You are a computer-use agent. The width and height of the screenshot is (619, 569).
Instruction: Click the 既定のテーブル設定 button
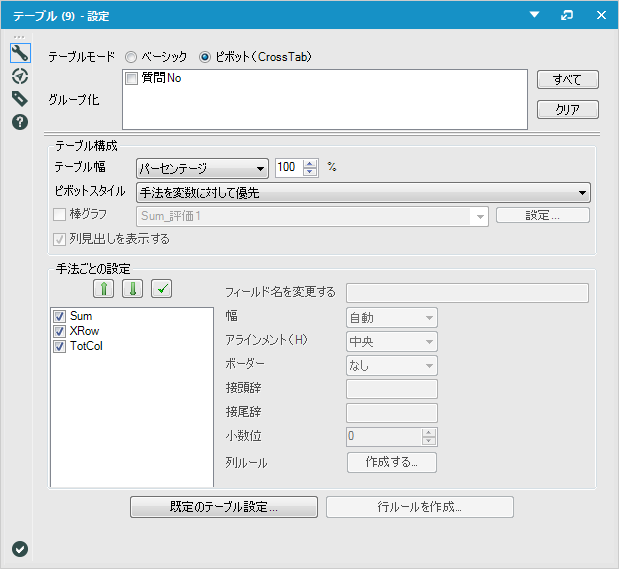(223, 507)
